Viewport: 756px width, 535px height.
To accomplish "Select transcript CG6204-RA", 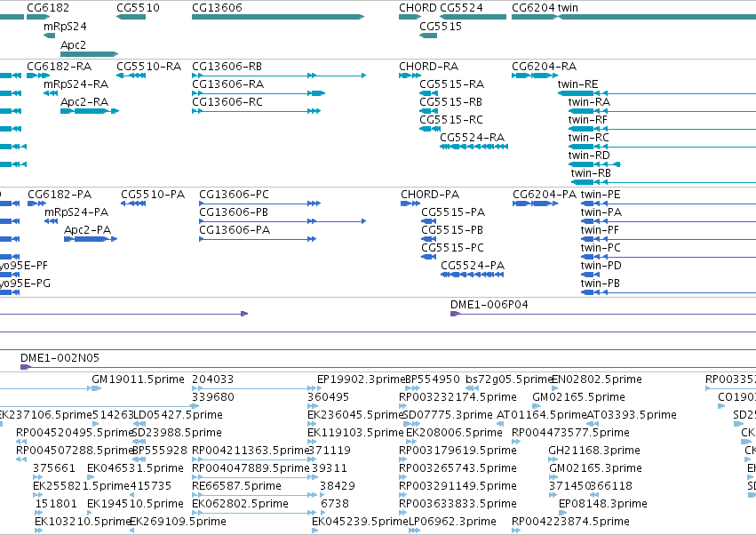I will click(x=545, y=67).
